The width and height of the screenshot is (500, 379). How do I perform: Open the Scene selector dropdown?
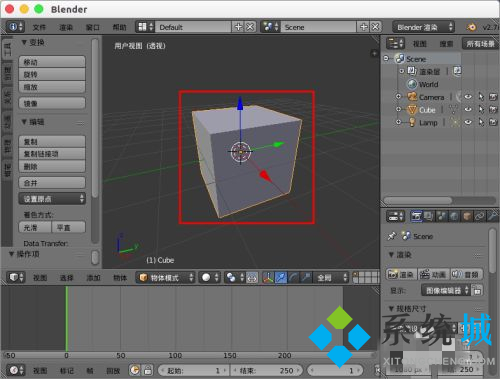pyautogui.click(x=271, y=27)
